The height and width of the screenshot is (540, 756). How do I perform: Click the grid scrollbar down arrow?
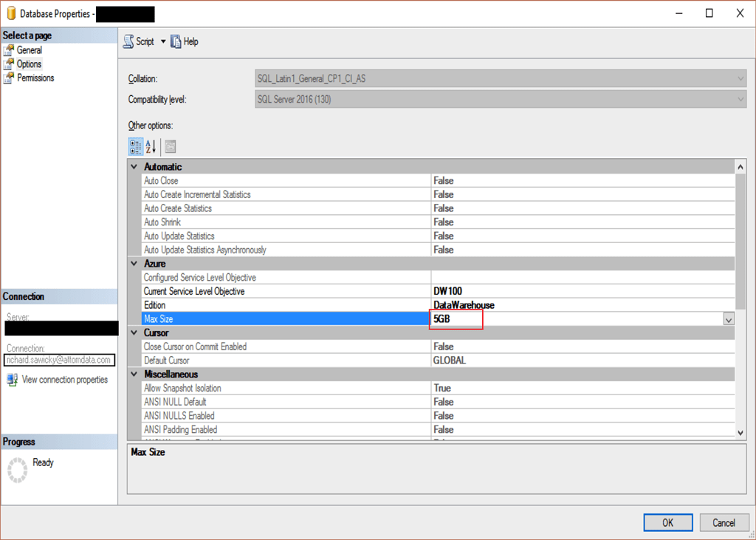(x=740, y=433)
